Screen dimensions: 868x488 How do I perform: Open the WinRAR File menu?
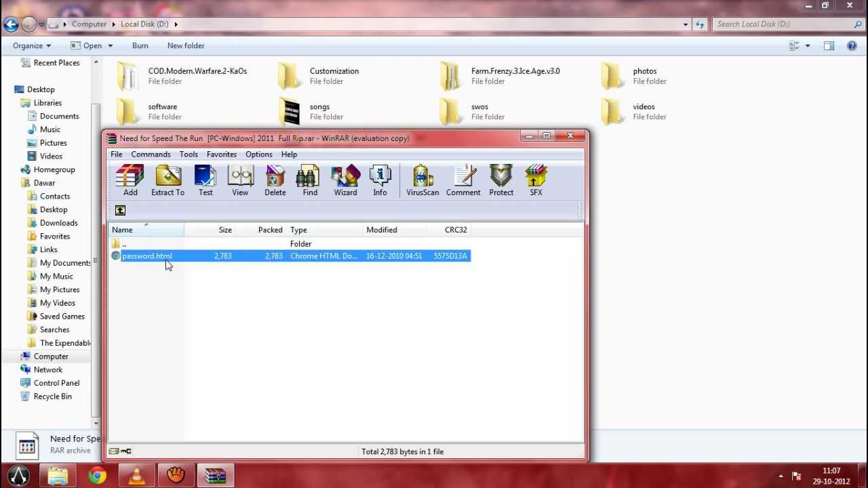coord(117,155)
